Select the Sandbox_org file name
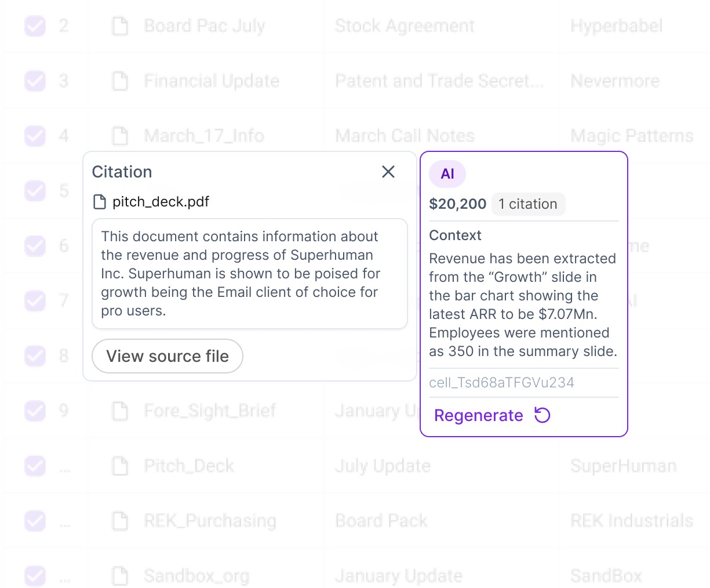Image resolution: width=710 pixels, height=588 pixels. point(196,576)
